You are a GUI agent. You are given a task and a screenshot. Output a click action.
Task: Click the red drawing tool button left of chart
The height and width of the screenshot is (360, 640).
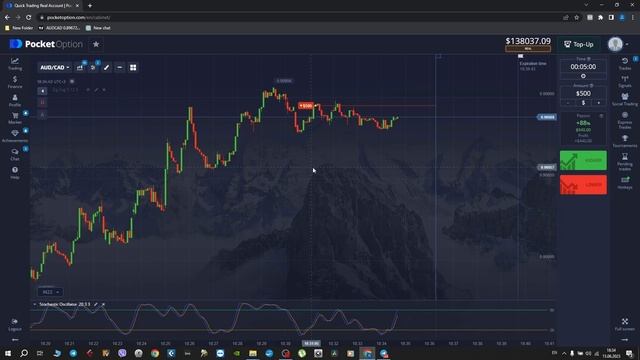42,103
